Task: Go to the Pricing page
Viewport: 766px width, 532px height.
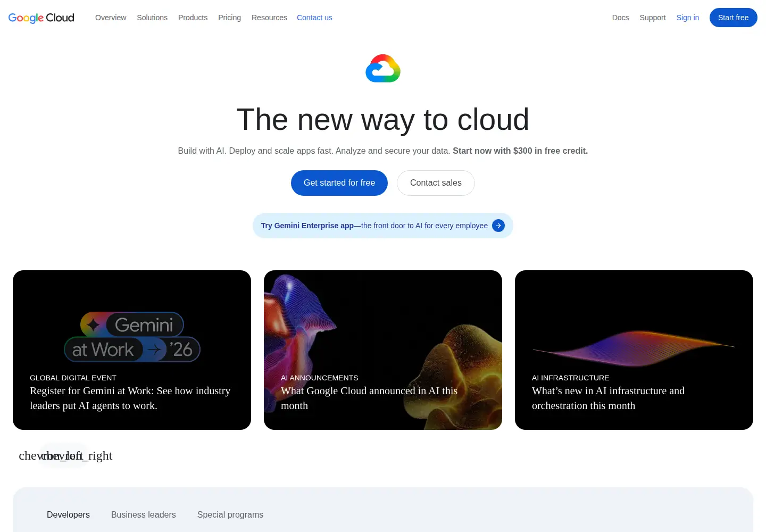Action: pyautogui.click(x=229, y=18)
